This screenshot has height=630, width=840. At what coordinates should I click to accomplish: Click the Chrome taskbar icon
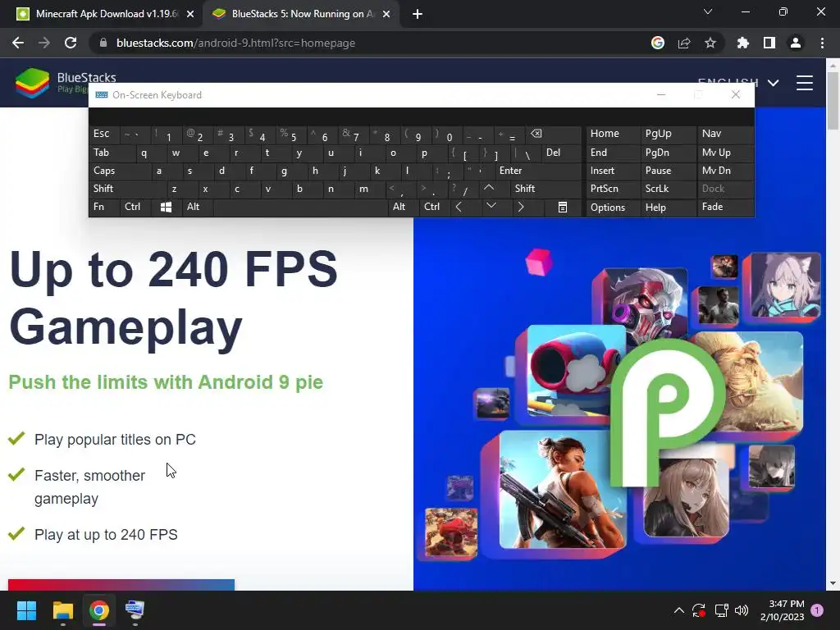tap(99, 610)
